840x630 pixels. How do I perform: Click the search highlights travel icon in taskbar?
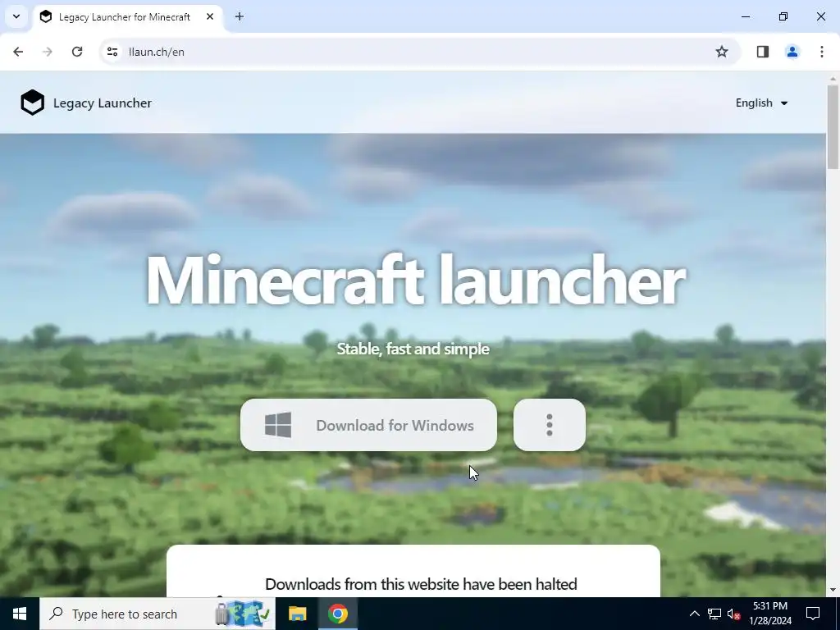pos(243,614)
